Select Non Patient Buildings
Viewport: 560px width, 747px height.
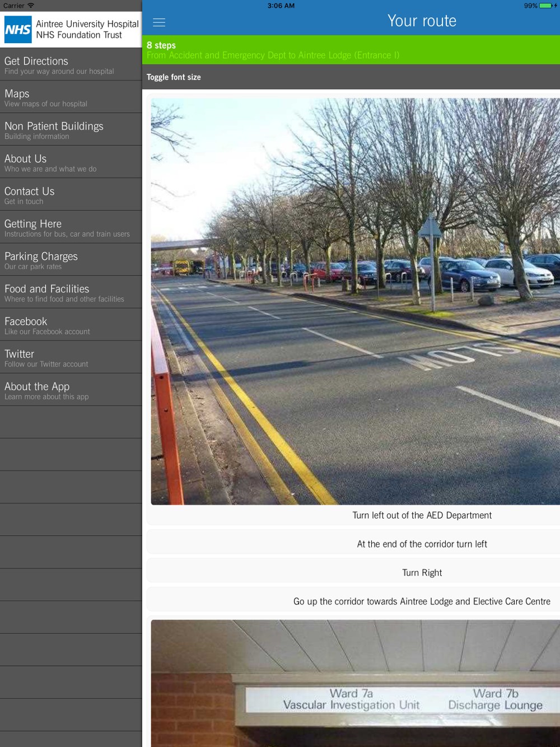tap(71, 130)
